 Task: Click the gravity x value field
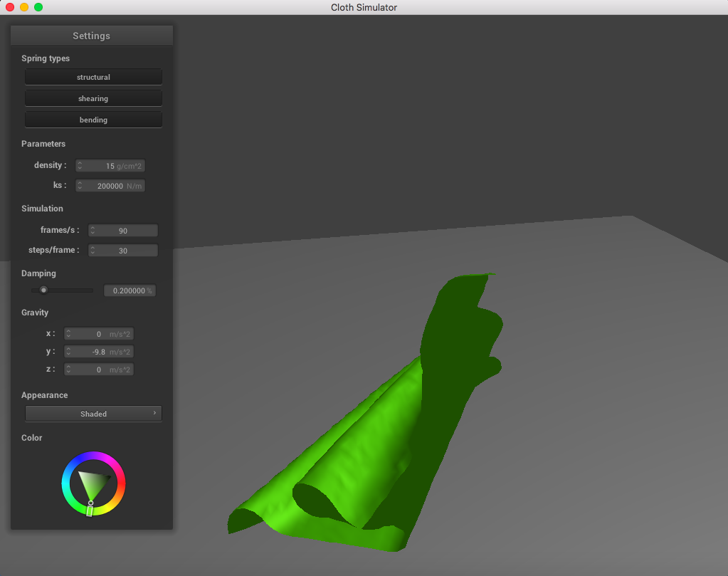pyautogui.click(x=99, y=334)
